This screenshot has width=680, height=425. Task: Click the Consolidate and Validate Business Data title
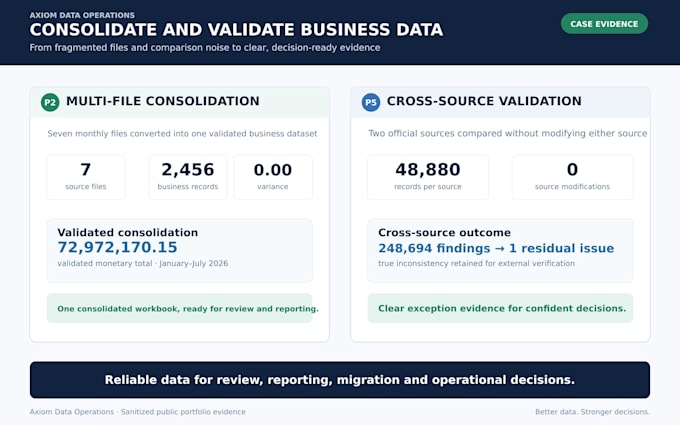pyautogui.click(x=236, y=30)
